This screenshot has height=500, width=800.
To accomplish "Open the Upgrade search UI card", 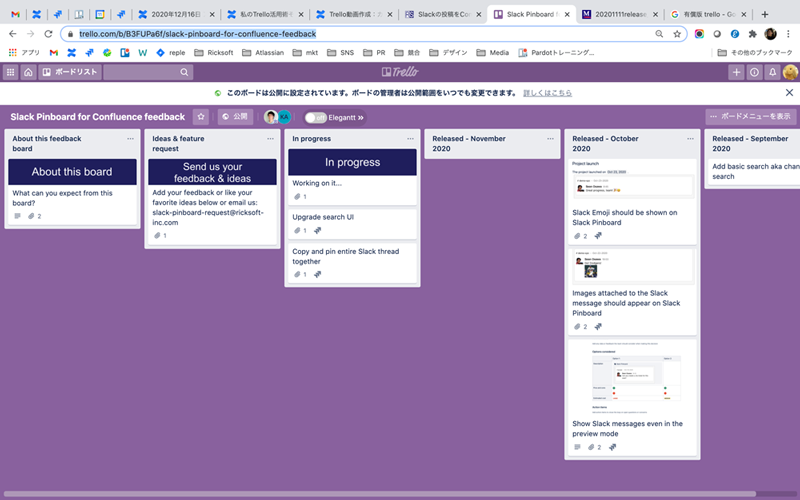I will (352, 223).
